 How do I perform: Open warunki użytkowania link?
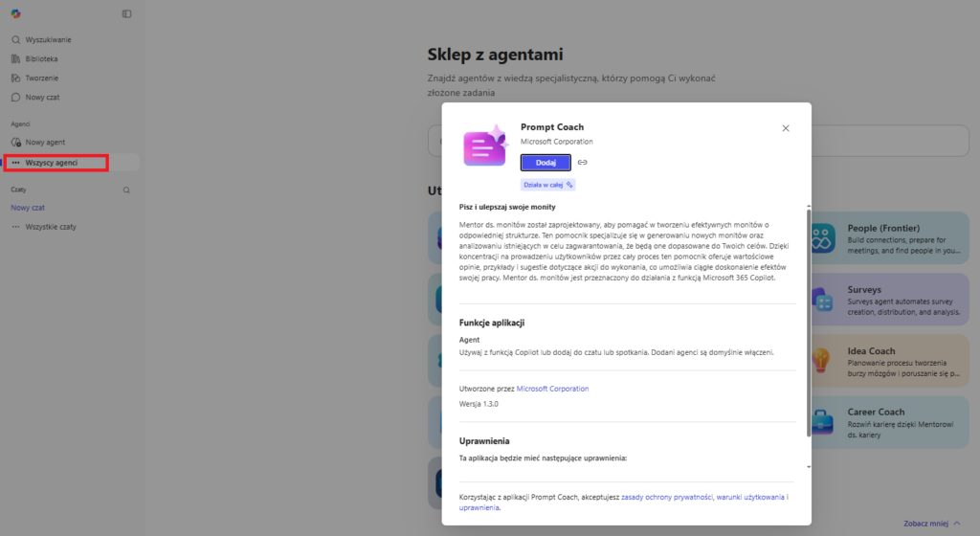(750, 498)
